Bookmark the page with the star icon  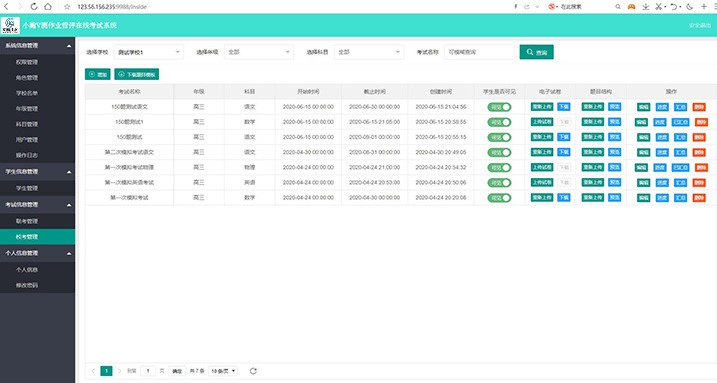click(x=67, y=6)
